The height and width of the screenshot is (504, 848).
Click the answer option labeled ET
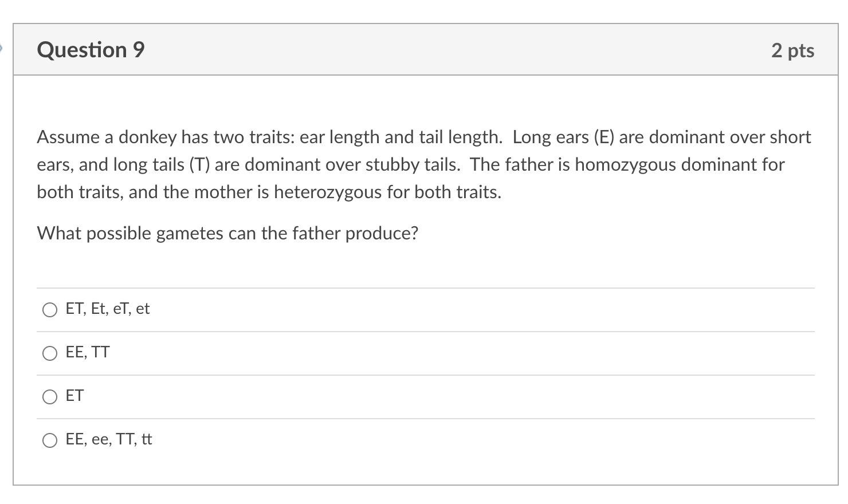tap(74, 396)
